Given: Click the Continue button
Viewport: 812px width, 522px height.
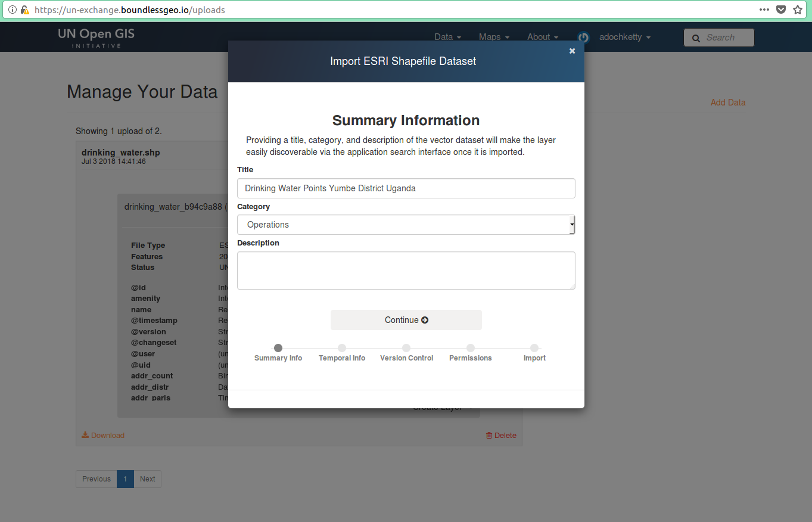Looking at the screenshot, I should 406,320.
